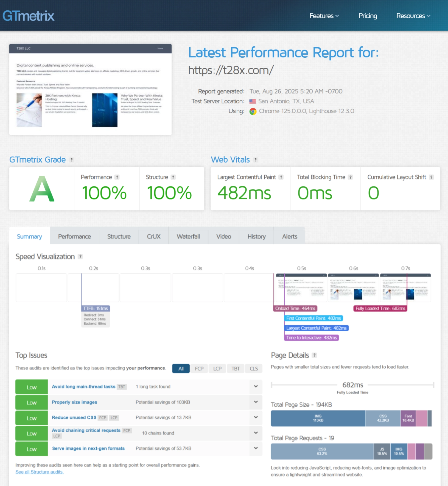Click the grade A letter
The height and width of the screenshot is (486, 448).
click(42, 189)
